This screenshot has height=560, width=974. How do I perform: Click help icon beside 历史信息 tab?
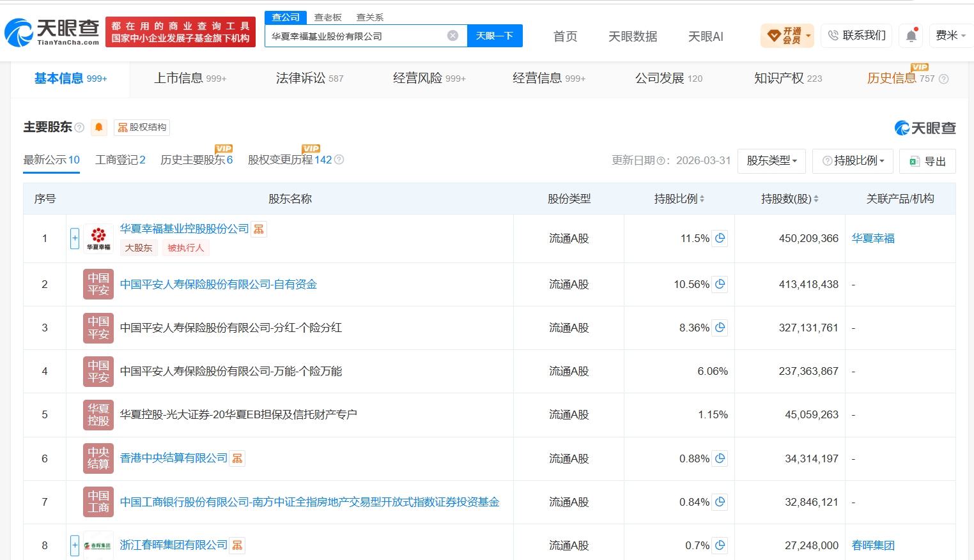(943, 79)
